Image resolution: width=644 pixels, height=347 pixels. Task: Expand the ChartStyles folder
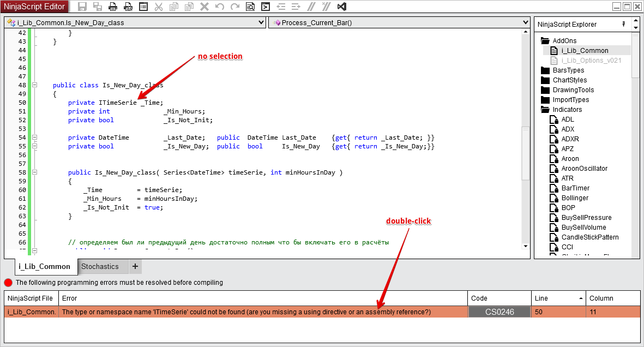point(545,80)
